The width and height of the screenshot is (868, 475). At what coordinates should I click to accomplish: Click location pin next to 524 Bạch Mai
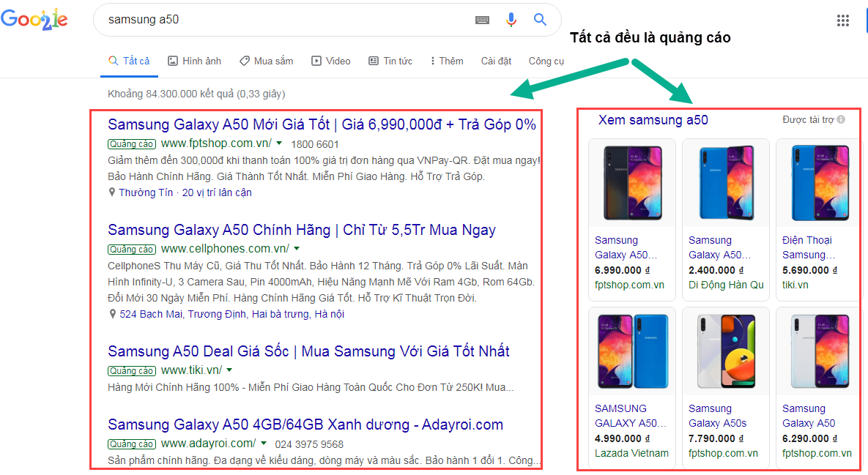112,314
